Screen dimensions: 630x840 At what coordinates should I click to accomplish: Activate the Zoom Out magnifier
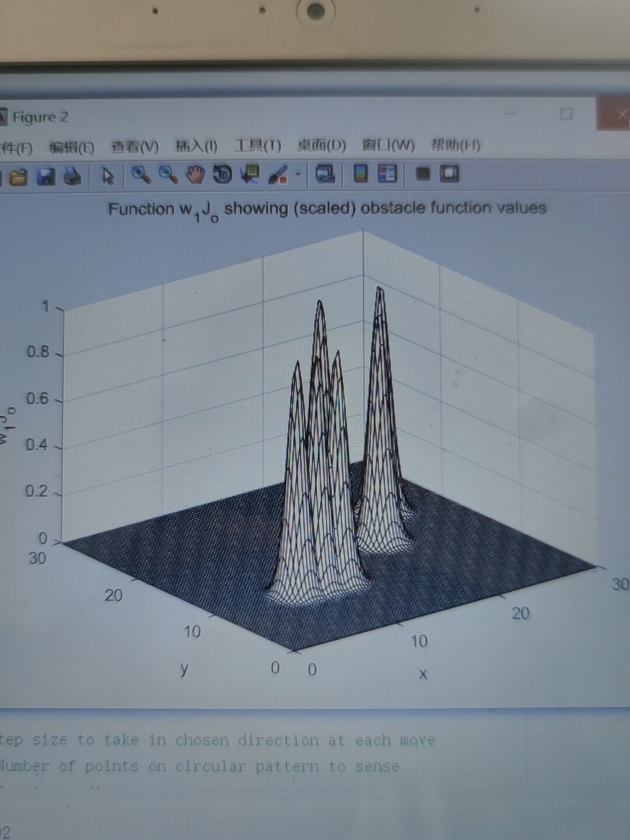pyautogui.click(x=169, y=174)
